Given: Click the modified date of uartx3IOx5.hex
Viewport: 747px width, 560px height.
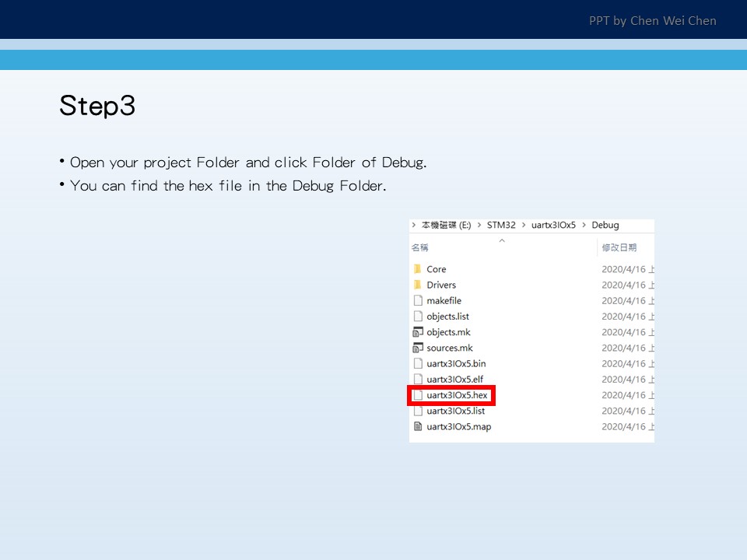Looking at the screenshot, I should 628,395.
